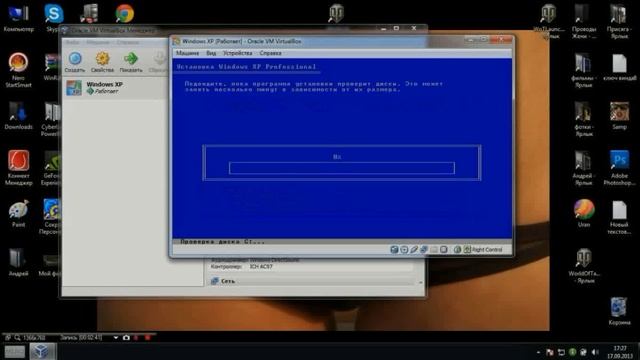Open Adobe Photoshop desktop shortcut
The width and height of the screenshot is (640, 360).
click(619, 168)
